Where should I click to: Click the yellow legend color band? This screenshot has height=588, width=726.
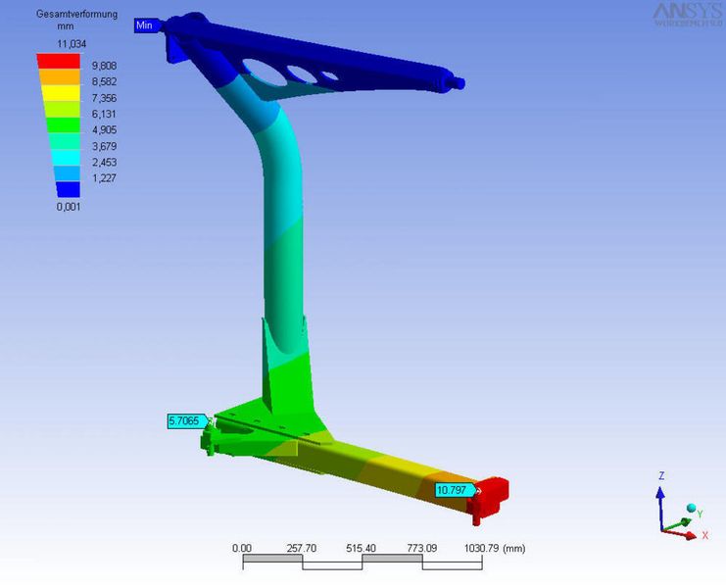pyautogui.click(x=61, y=93)
